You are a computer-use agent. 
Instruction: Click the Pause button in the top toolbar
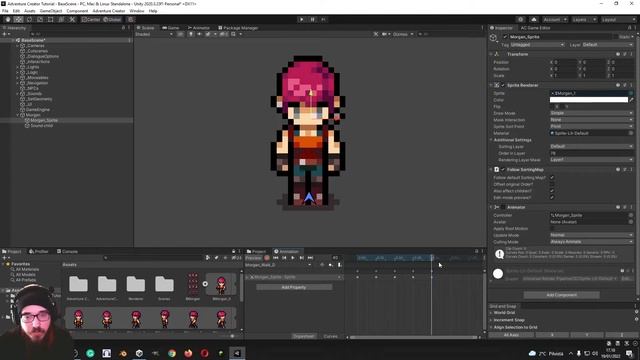tap(313, 19)
